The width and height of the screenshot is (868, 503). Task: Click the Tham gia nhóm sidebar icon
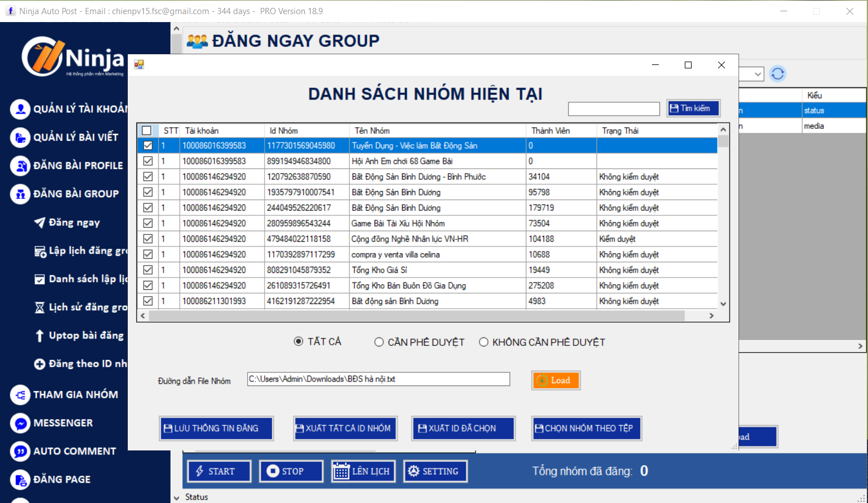[20, 394]
